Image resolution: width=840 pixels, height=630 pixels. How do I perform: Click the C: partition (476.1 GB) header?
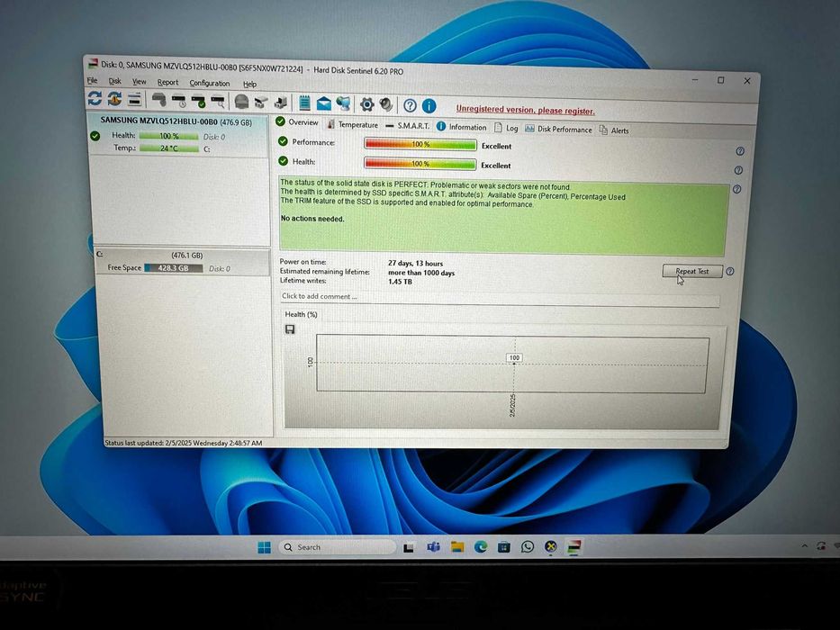tap(182, 255)
